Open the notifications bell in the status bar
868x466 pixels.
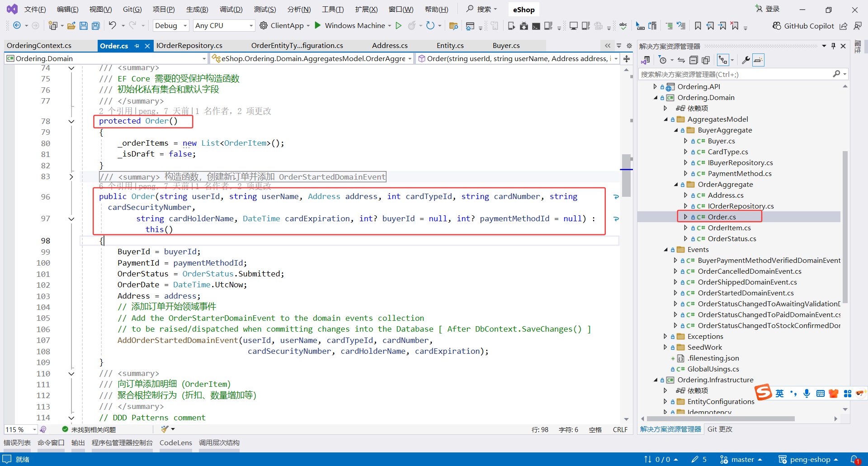click(x=855, y=460)
